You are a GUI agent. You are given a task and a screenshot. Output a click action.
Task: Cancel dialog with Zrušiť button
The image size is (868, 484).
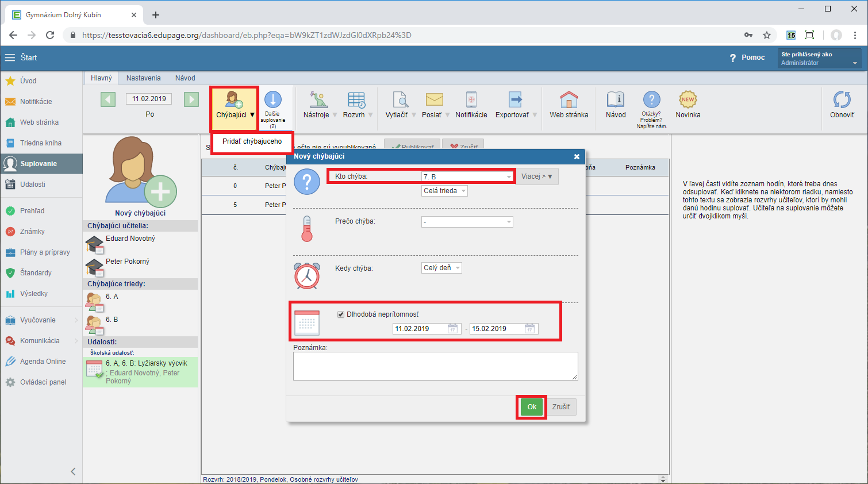[x=561, y=407]
